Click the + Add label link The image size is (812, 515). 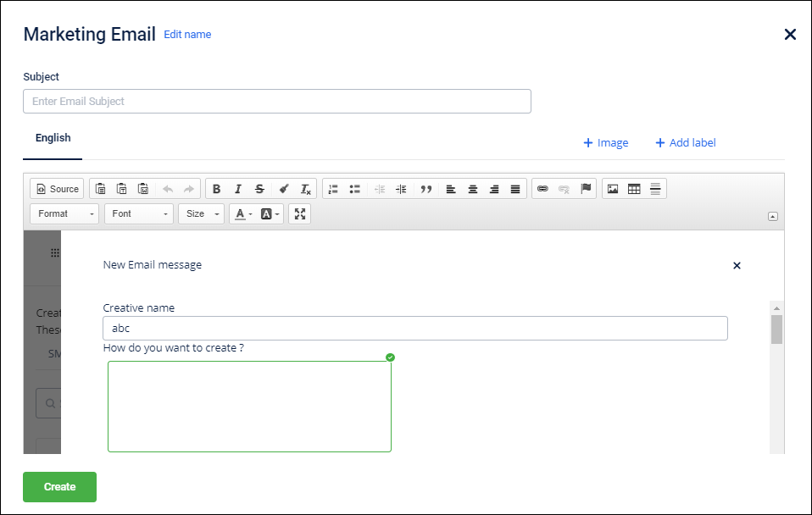tap(686, 143)
